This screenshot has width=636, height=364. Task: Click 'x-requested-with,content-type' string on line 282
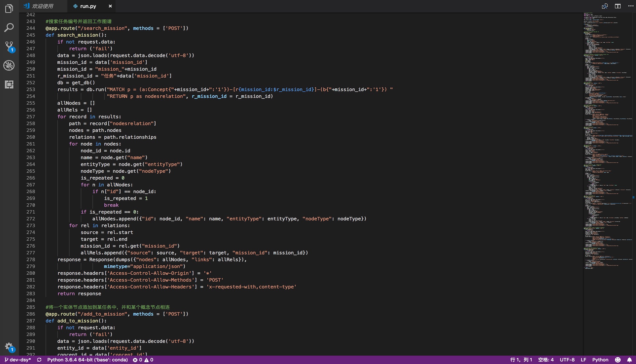(x=251, y=287)
